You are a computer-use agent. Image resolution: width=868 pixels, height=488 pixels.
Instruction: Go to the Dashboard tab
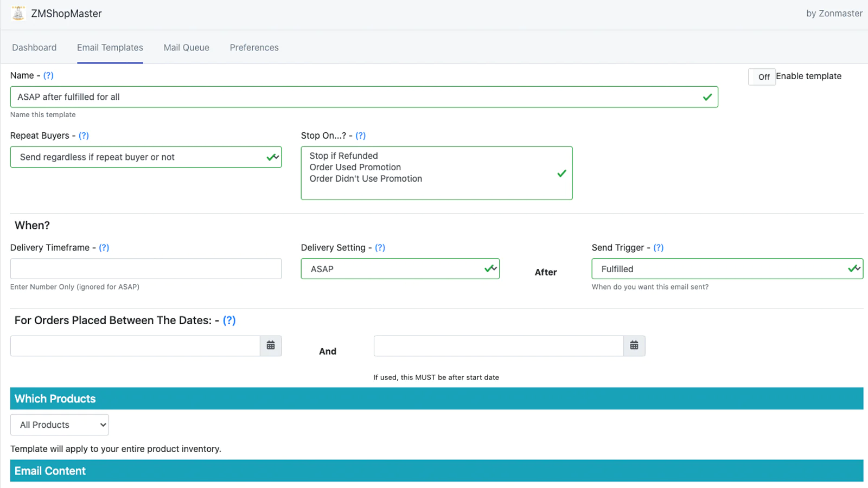[x=34, y=48]
